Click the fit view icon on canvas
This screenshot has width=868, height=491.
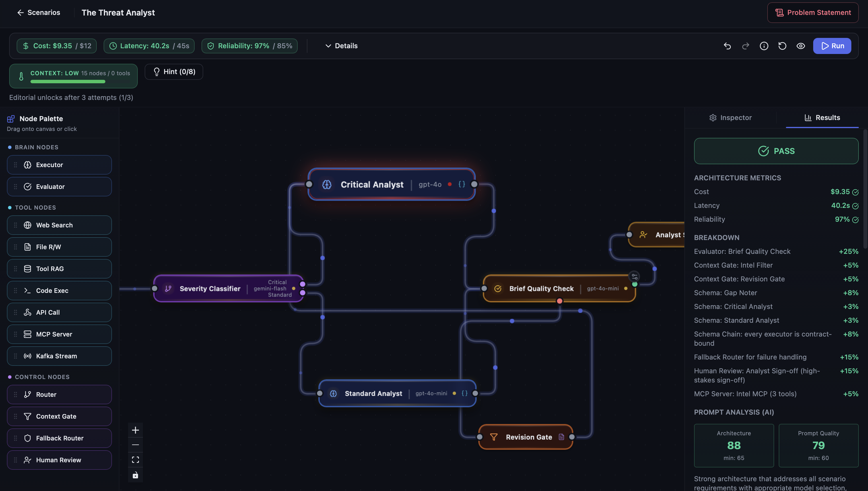click(x=135, y=460)
